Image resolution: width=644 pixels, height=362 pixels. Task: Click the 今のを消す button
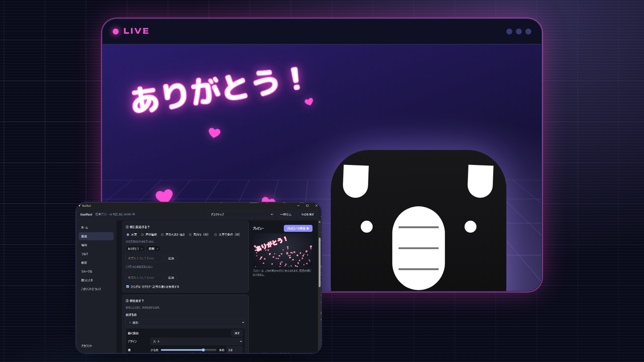(307, 215)
